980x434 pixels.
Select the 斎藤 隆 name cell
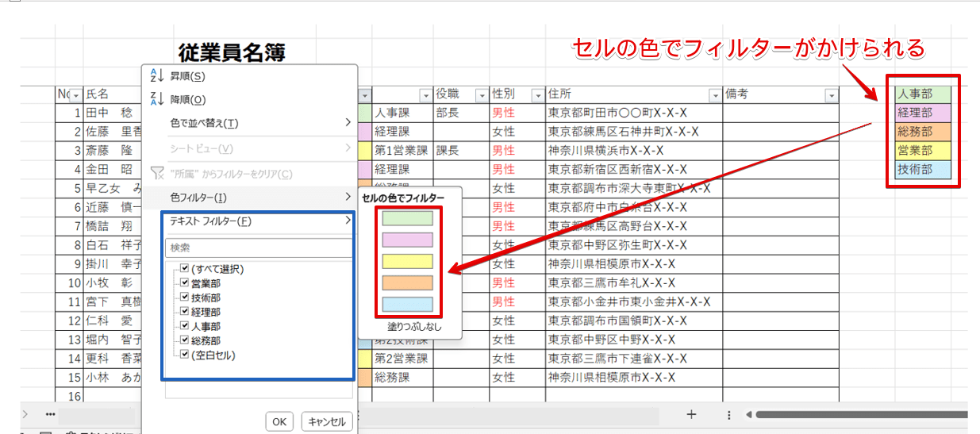[x=113, y=151]
